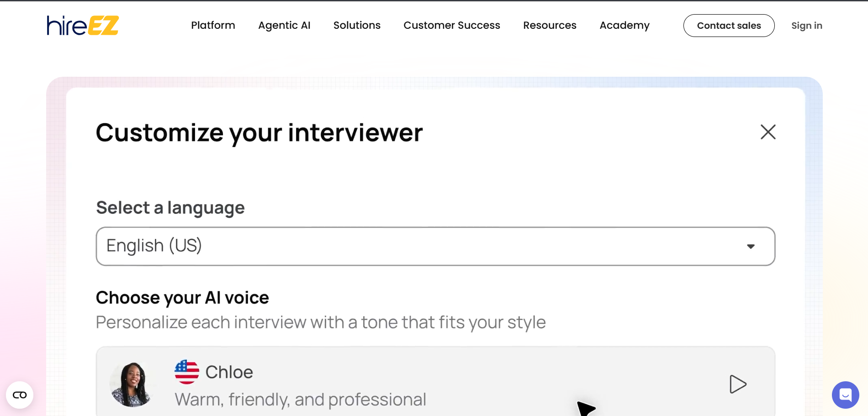
Task: Open the Agentic AI menu
Action: tap(284, 26)
